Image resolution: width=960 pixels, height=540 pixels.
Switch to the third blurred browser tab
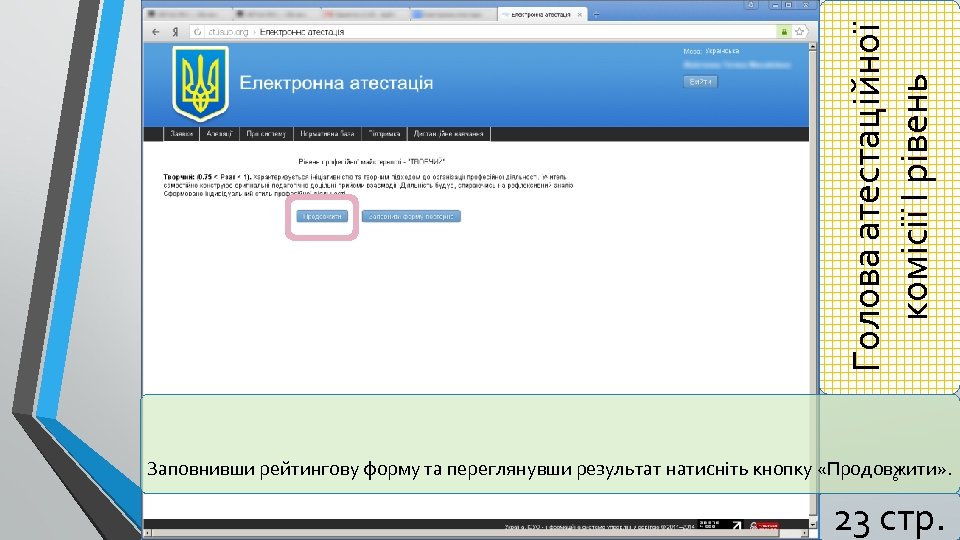pos(365,14)
